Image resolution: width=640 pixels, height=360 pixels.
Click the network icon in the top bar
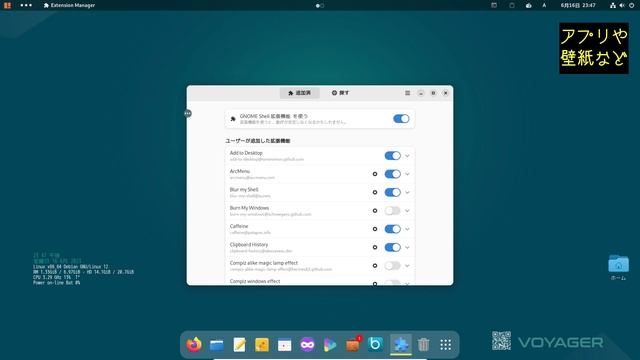point(613,5)
